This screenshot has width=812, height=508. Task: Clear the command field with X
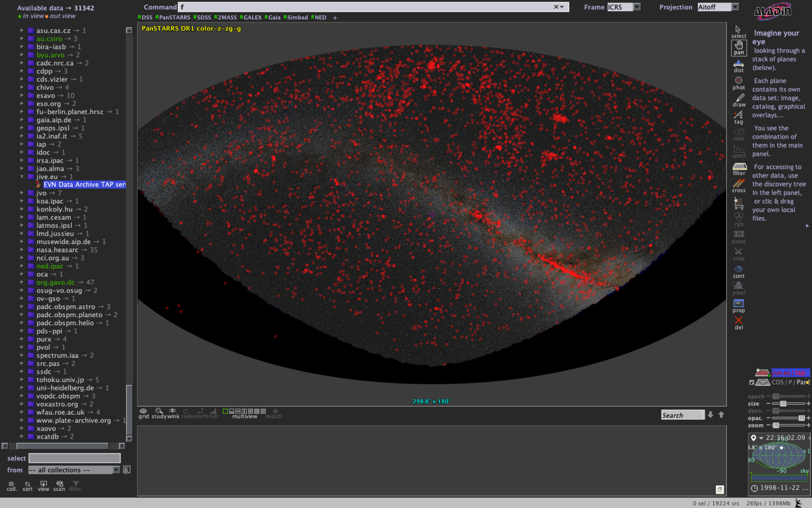(556, 7)
